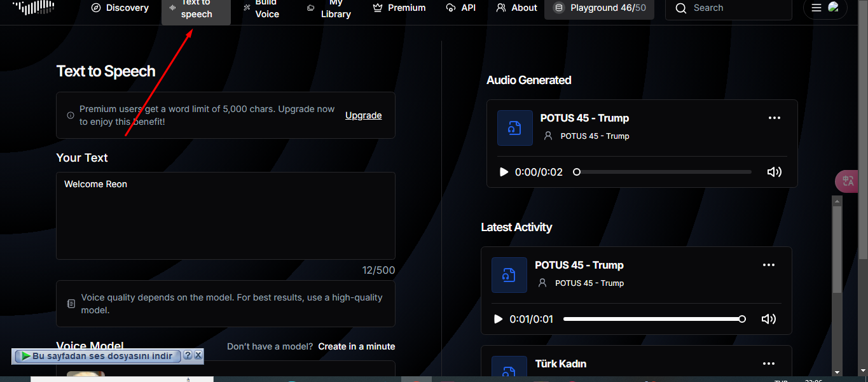Open the Build Voice tab
Viewport: 868px width, 382px height.
(261, 8)
